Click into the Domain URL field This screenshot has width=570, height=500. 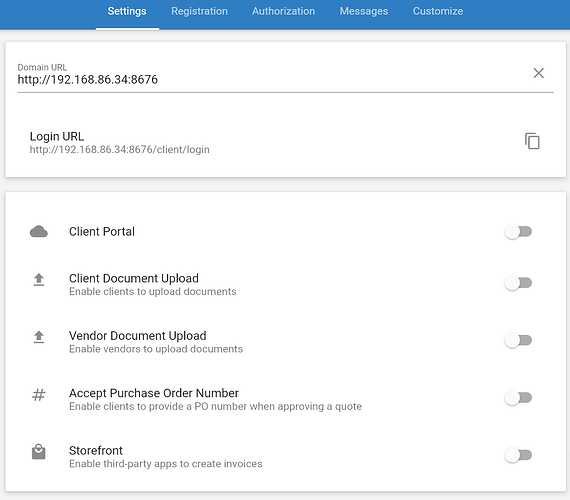tap(273, 79)
